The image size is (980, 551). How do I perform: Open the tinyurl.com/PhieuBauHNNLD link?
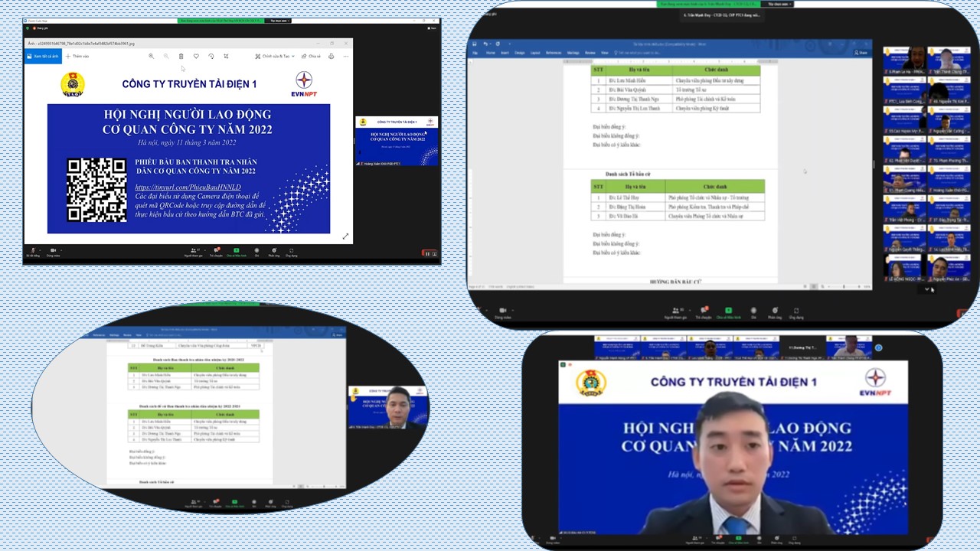pos(188,187)
